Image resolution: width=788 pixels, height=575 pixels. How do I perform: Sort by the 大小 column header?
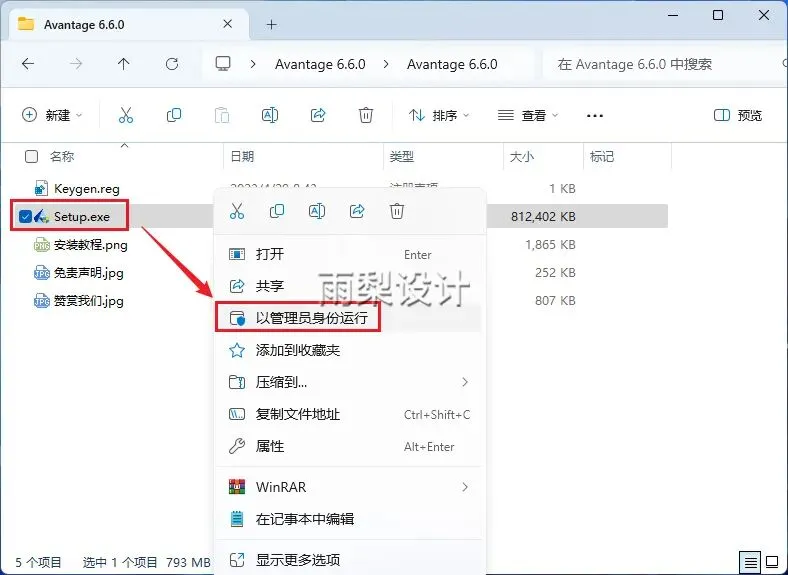pos(522,156)
